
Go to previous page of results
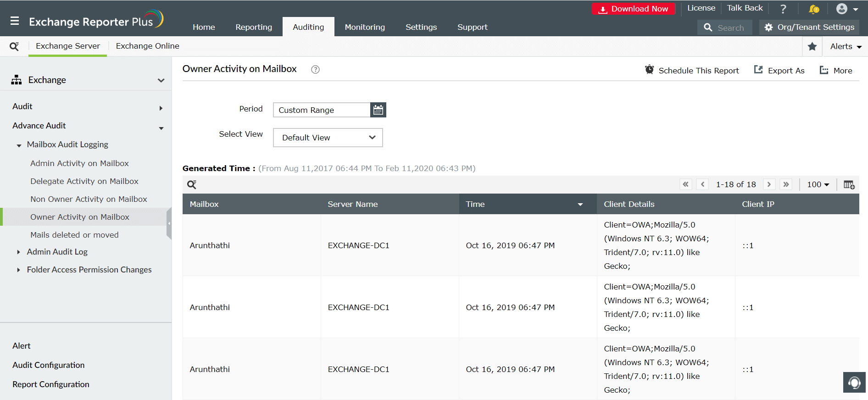(702, 184)
